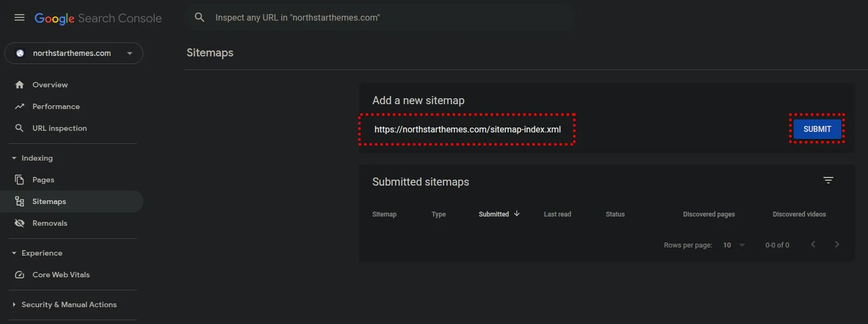Click the search magnifier icon in top bar
Viewport: 868px width, 324px height.
(200, 17)
